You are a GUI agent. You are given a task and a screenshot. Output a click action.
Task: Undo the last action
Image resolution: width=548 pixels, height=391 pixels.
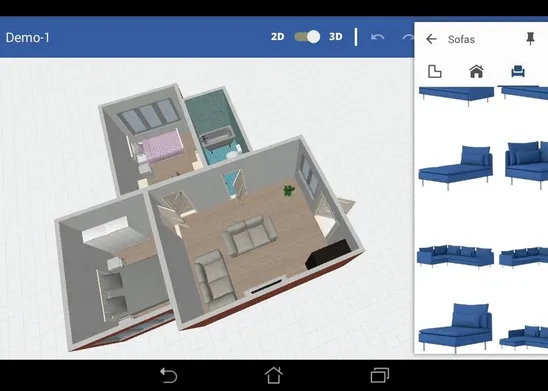377,37
